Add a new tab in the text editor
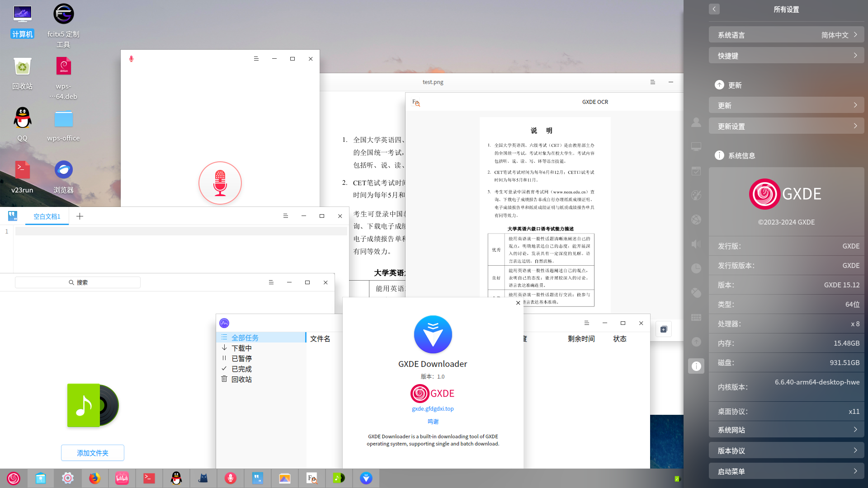The image size is (868, 488). [80, 216]
